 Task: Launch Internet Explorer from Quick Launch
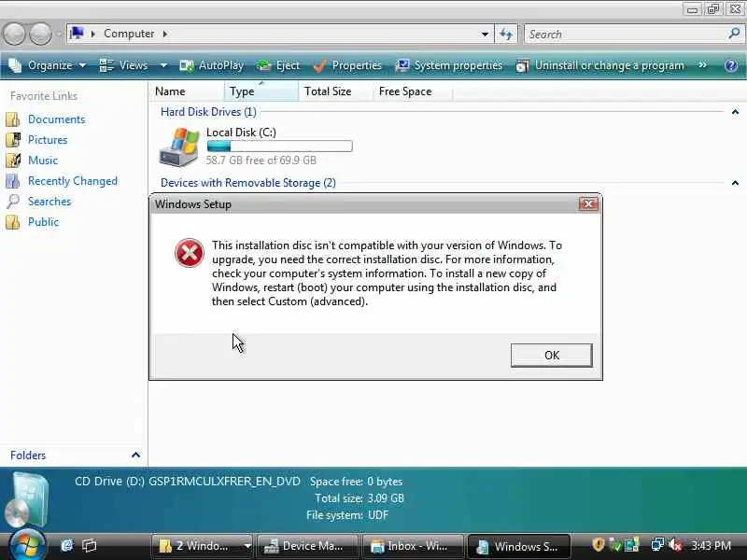pyautogui.click(x=67, y=545)
